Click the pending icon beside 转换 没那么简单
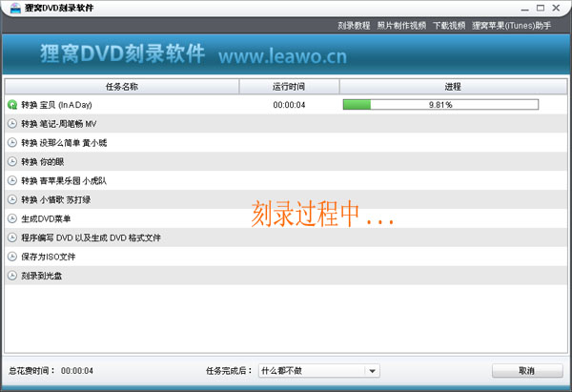 click(x=12, y=143)
